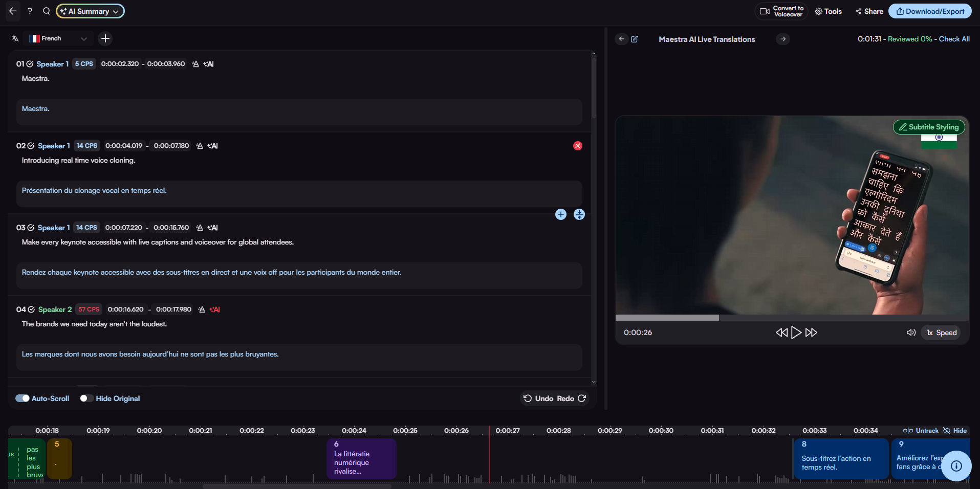Viewport: 980px width, 489px height.
Task: Open the search magnifier icon
Action: pos(47,11)
